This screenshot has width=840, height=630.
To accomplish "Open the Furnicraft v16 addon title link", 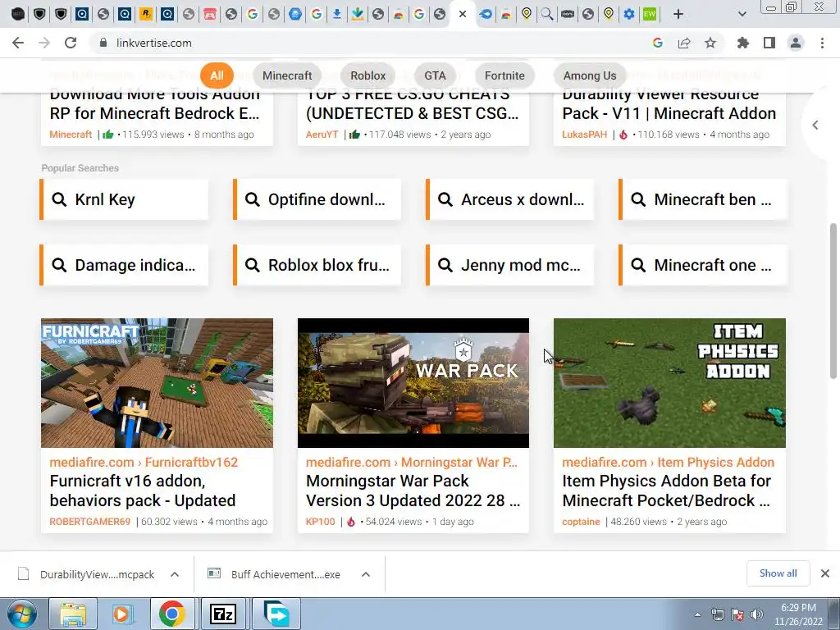I will [143, 491].
